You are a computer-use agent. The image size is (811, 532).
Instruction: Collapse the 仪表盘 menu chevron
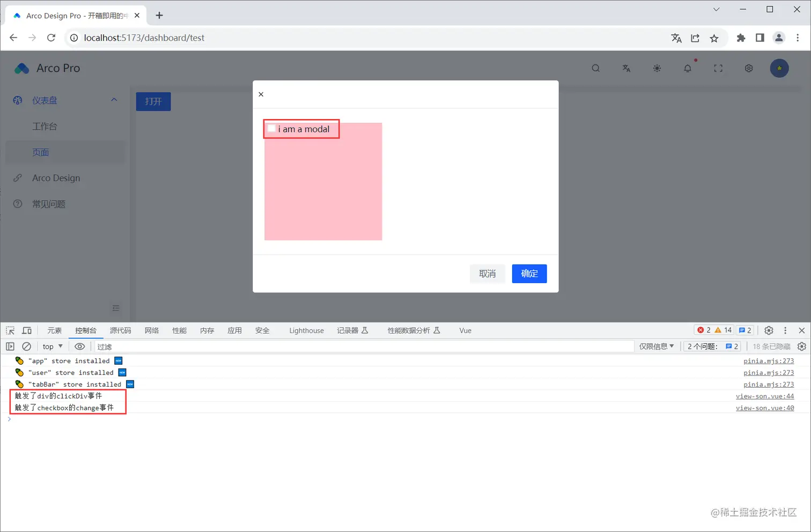[114, 100]
